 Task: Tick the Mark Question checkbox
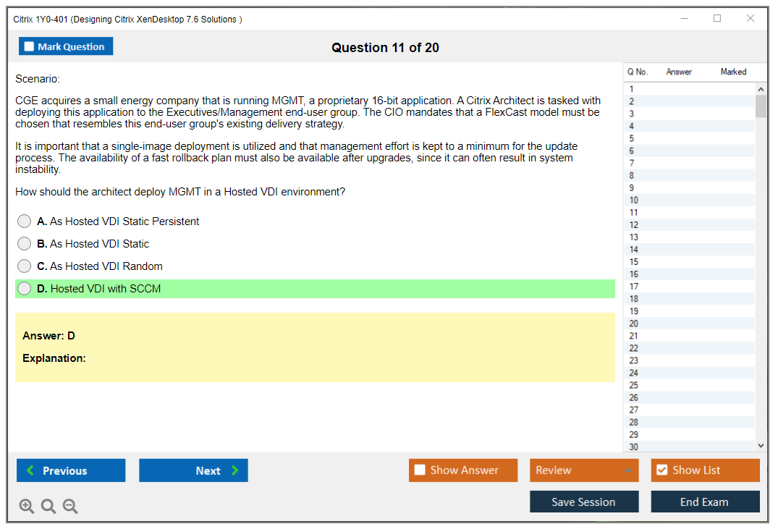click(30, 46)
